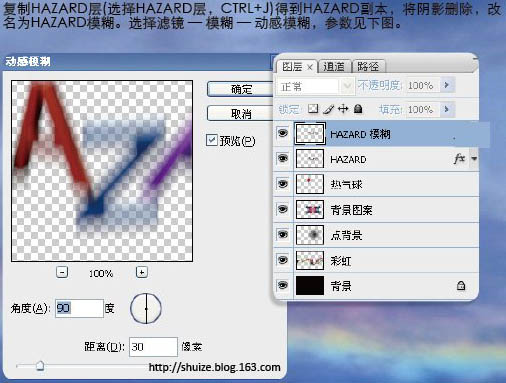Click the lock icon on 背景 layer
The image size is (506, 383).
[461, 286]
